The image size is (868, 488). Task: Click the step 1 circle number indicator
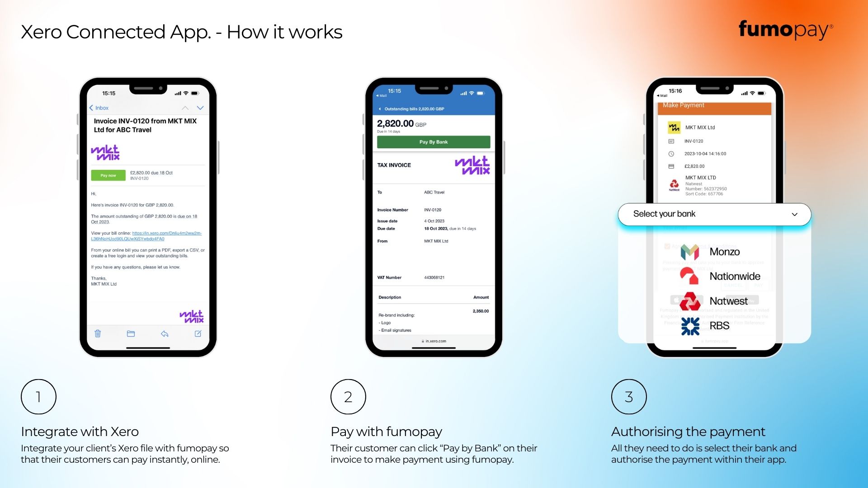(38, 396)
